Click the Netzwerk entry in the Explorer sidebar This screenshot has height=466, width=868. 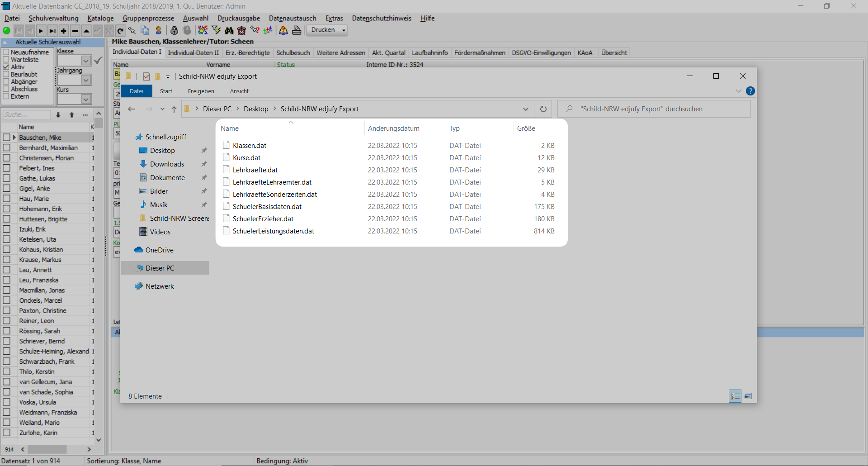click(159, 286)
